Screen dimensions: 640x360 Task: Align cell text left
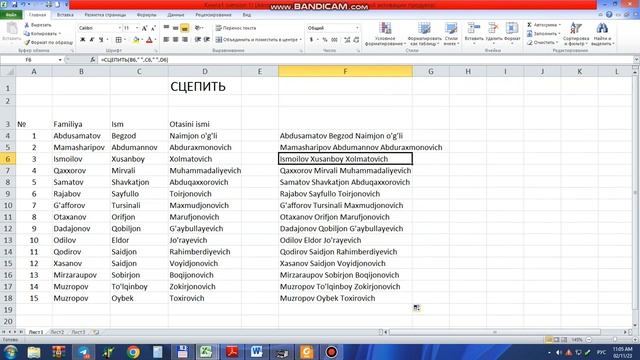tap(167, 40)
